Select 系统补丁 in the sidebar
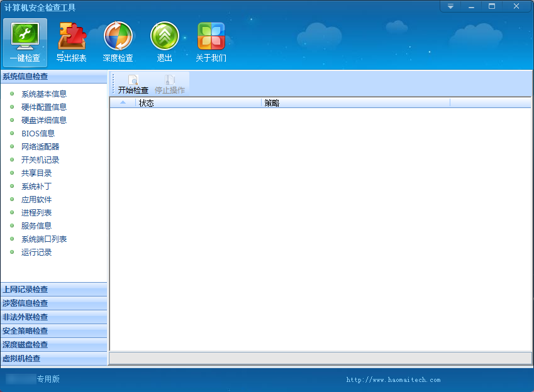Viewport: 534px width, 392px height. point(36,187)
